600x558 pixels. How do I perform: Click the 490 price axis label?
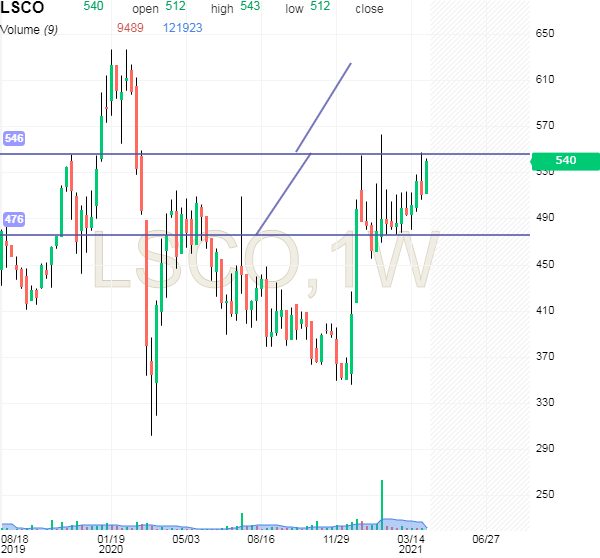click(545, 217)
